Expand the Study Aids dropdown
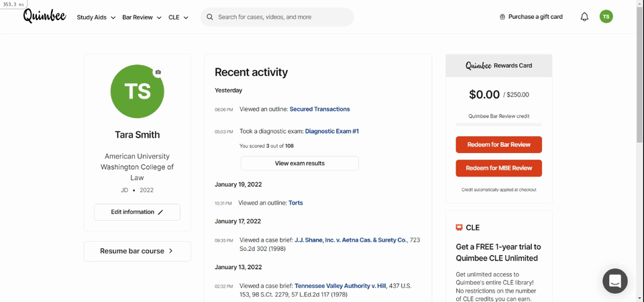 (96, 17)
